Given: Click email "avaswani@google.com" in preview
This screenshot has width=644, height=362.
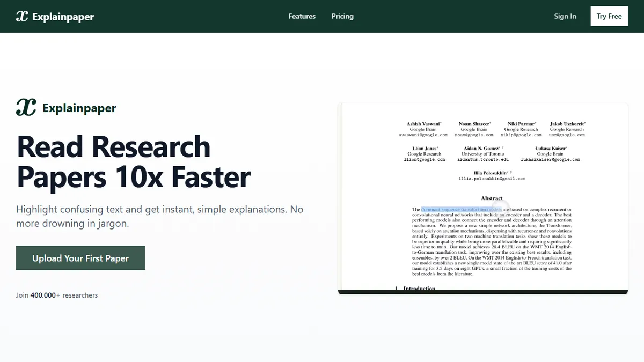Looking at the screenshot, I should 423,135.
